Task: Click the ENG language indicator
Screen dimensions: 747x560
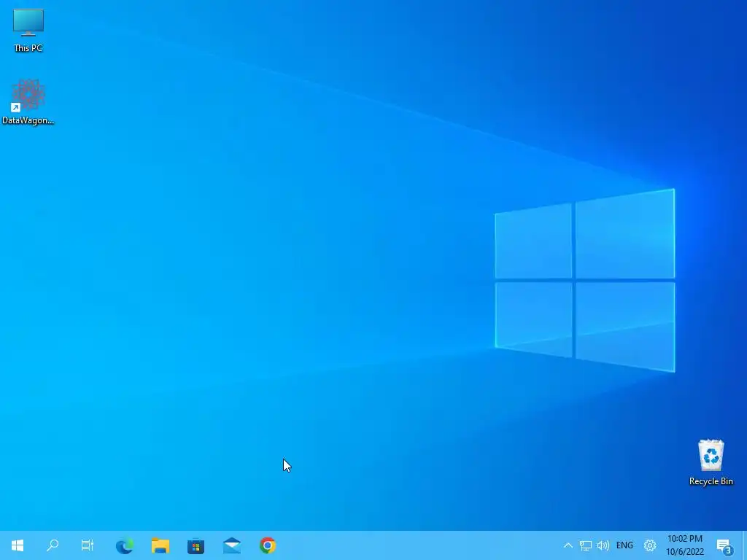Action: coord(624,545)
